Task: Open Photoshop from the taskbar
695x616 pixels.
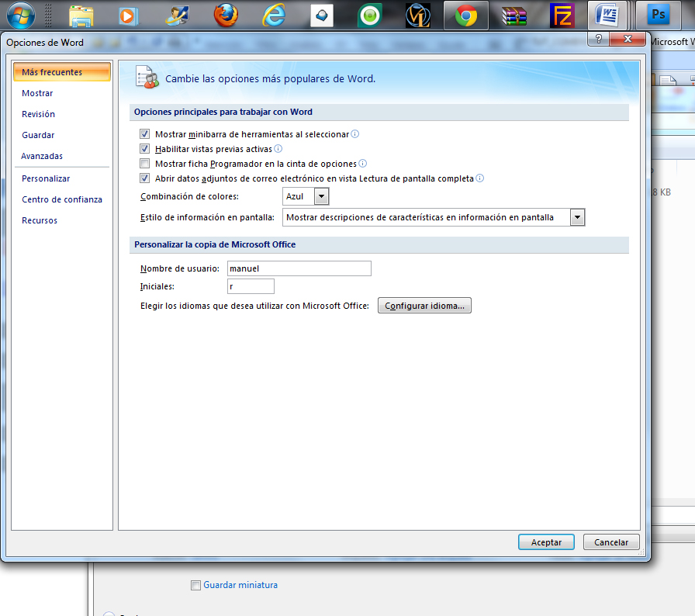Action: coord(659,15)
